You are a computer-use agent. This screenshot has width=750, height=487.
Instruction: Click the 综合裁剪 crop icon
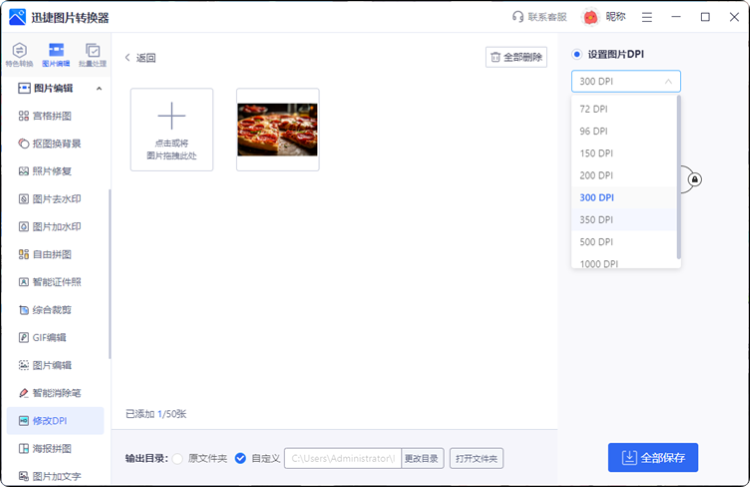23,310
